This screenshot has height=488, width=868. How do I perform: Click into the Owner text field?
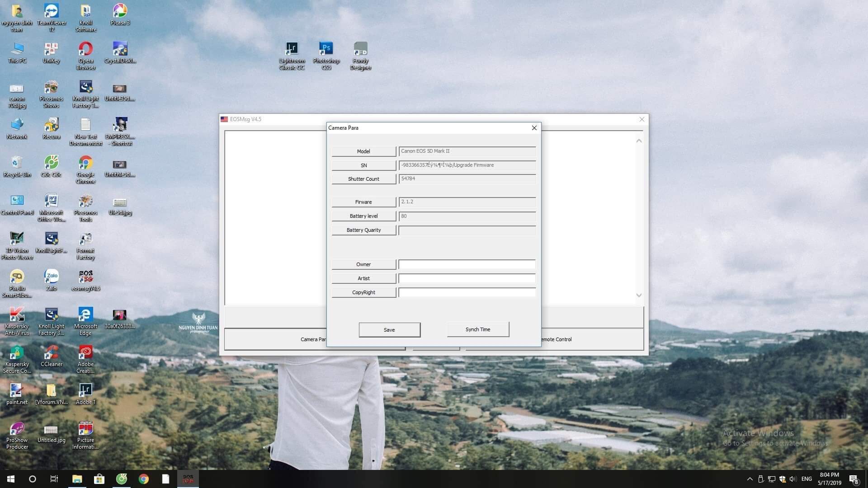pos(467,264)
